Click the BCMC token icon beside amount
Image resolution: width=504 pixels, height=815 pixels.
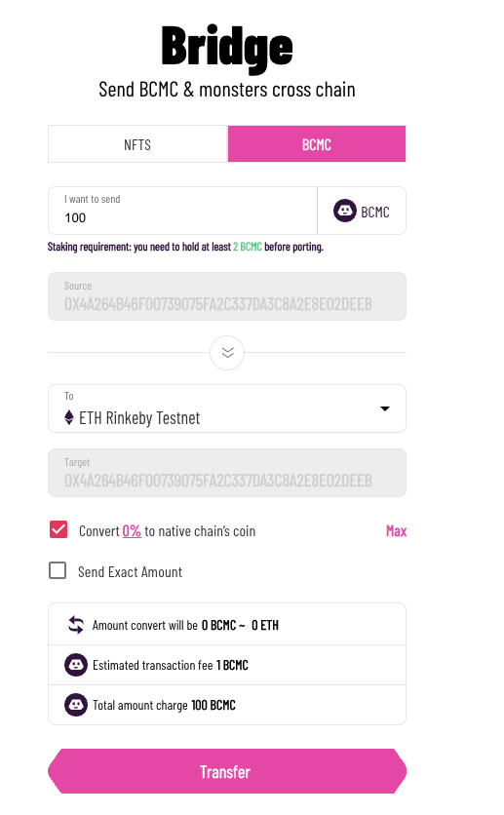(x=344, y=211)
